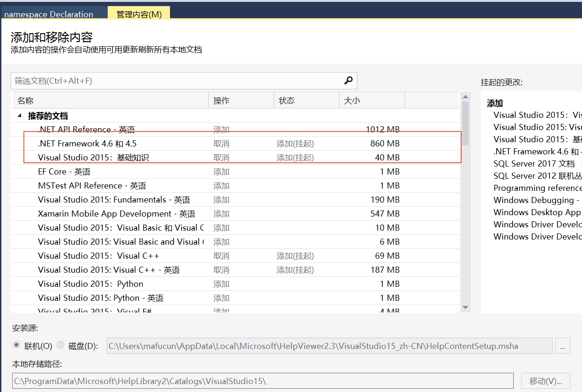Click the search magnifier icon in filter box
The image size is (582, 392).
pos(347,80)
